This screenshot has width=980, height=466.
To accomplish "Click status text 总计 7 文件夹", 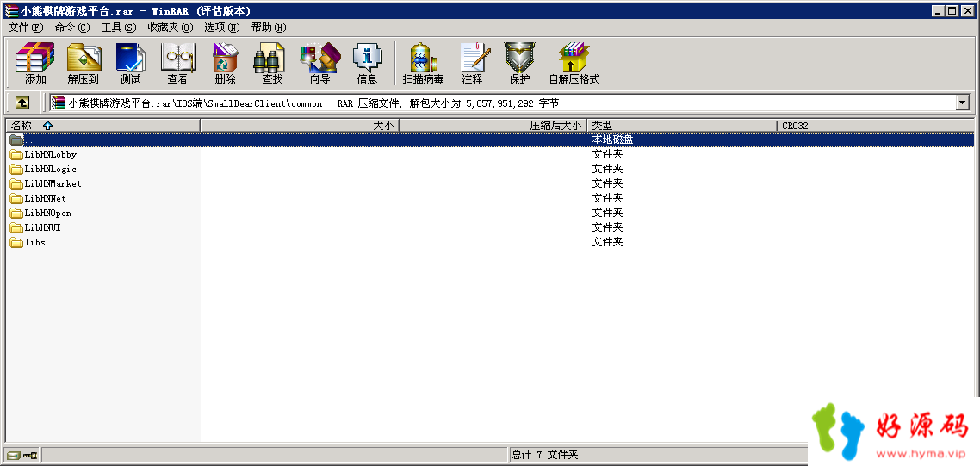I will pos(545,455).
